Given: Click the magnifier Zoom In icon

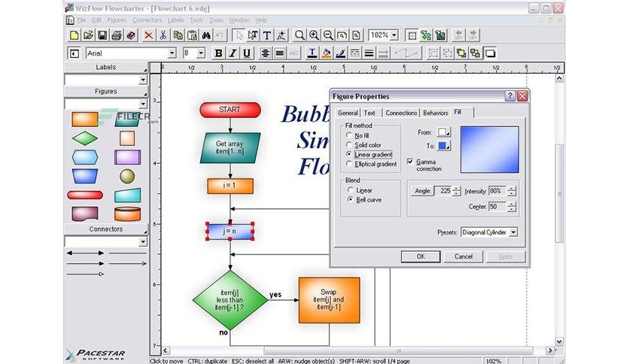Looking at the screenshot, I should 314,35.
